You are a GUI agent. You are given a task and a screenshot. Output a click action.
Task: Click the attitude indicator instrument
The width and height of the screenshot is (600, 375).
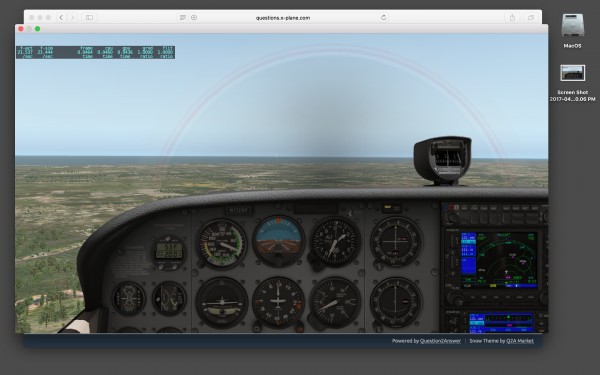coord(279,241)
